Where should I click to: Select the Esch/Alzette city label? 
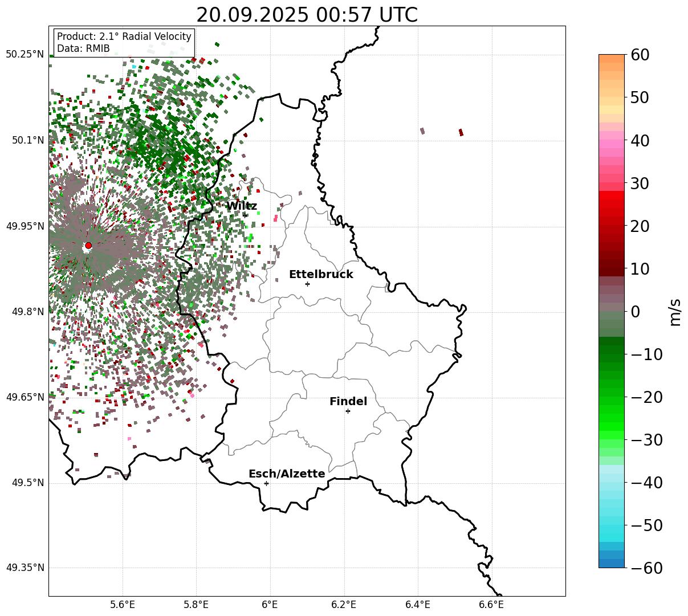pos(287,474)
